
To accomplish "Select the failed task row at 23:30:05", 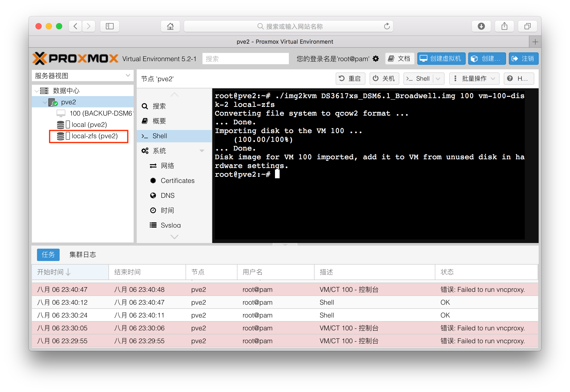I will click(x=285, y=328).
